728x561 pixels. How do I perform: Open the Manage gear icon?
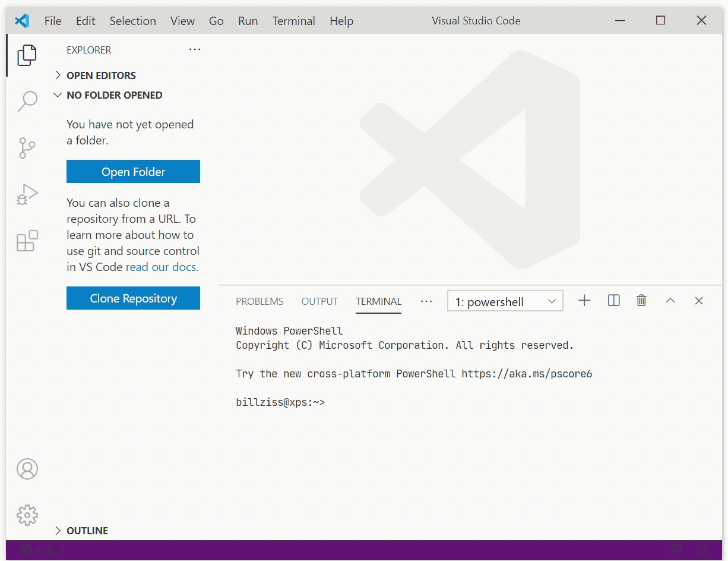click(x=27, y=515)
